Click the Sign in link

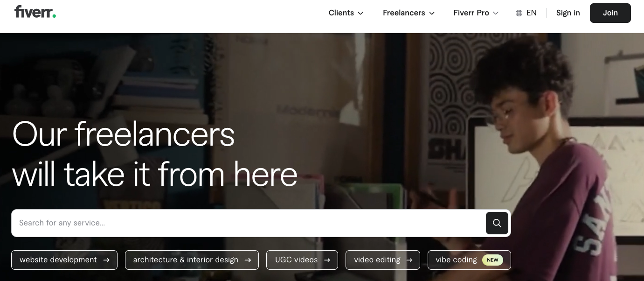point(568,13)
